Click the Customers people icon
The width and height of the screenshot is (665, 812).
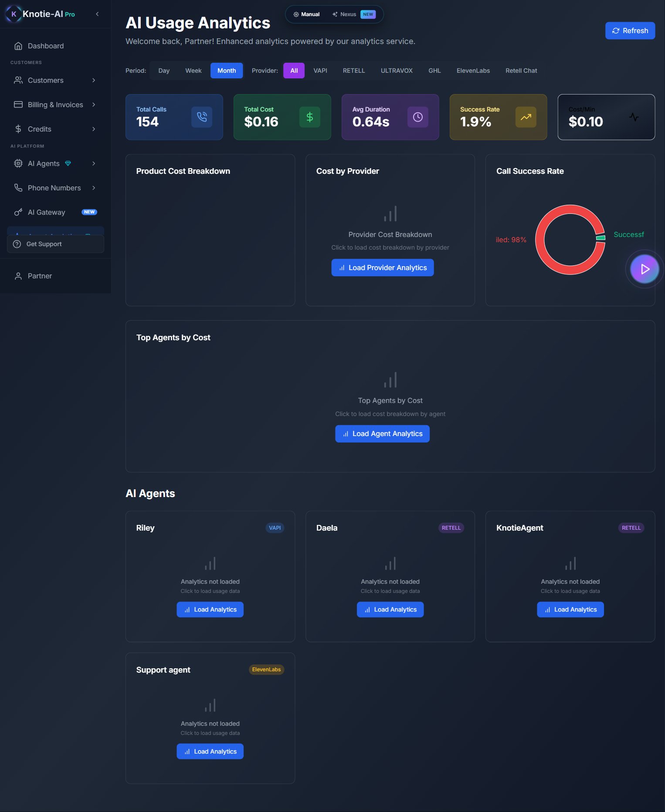point(18,80)
